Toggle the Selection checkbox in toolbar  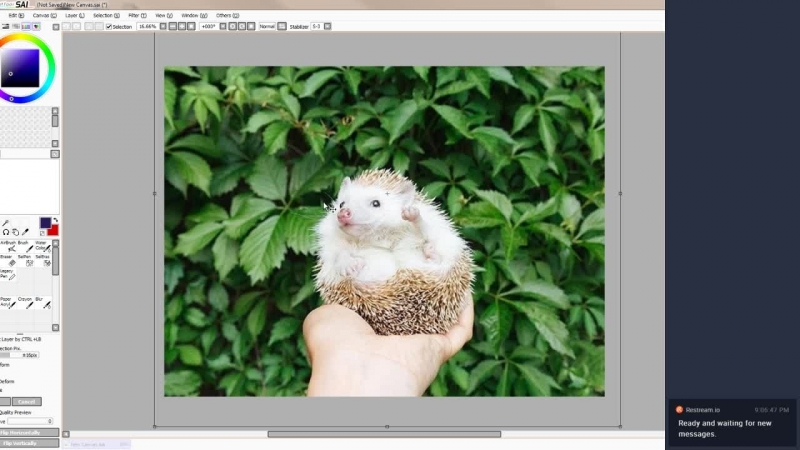pos(109,27)
